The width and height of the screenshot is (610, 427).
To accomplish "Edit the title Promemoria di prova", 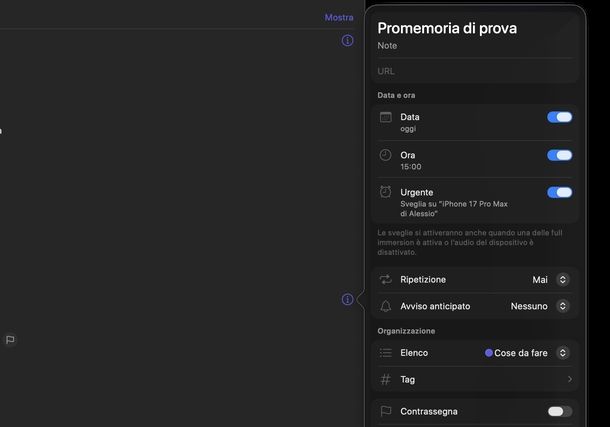I will 447,28.
